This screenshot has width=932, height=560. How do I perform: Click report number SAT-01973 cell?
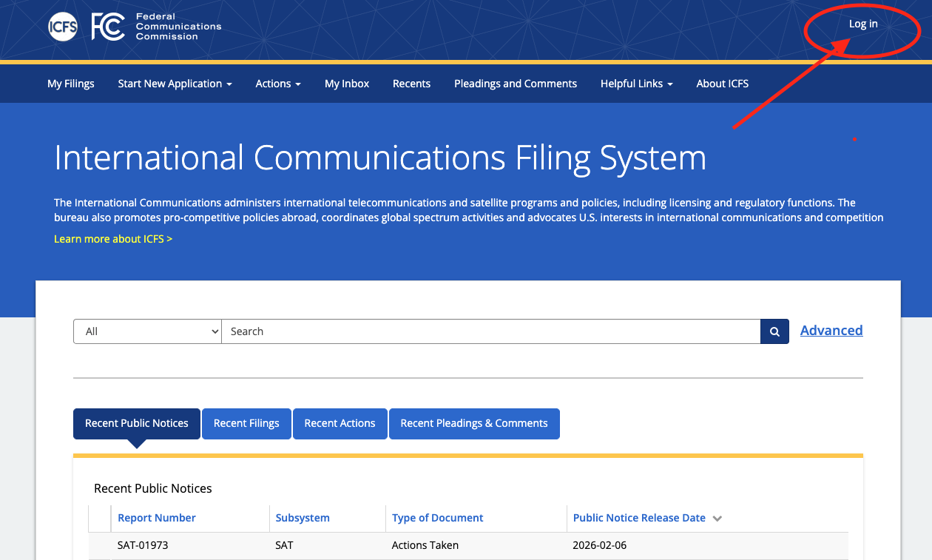pos(143,545)
